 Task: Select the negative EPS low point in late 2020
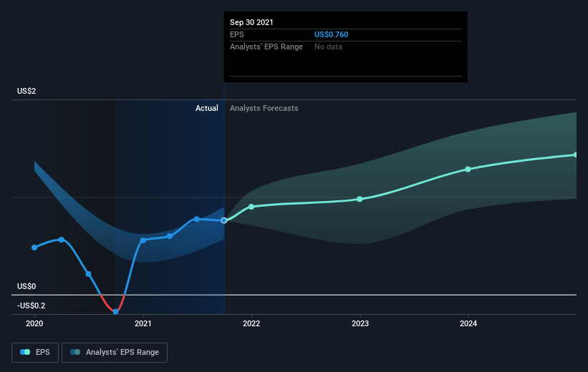coord(115,311)
